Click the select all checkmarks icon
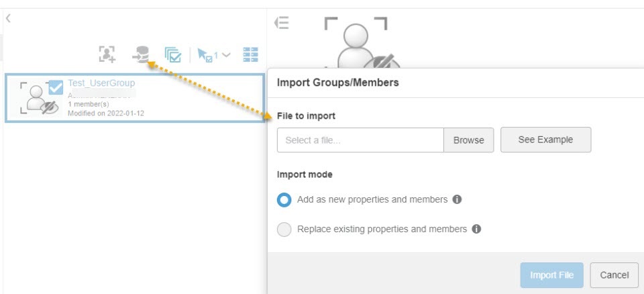Viewport: 644px width, 294px height. (173, 55)
